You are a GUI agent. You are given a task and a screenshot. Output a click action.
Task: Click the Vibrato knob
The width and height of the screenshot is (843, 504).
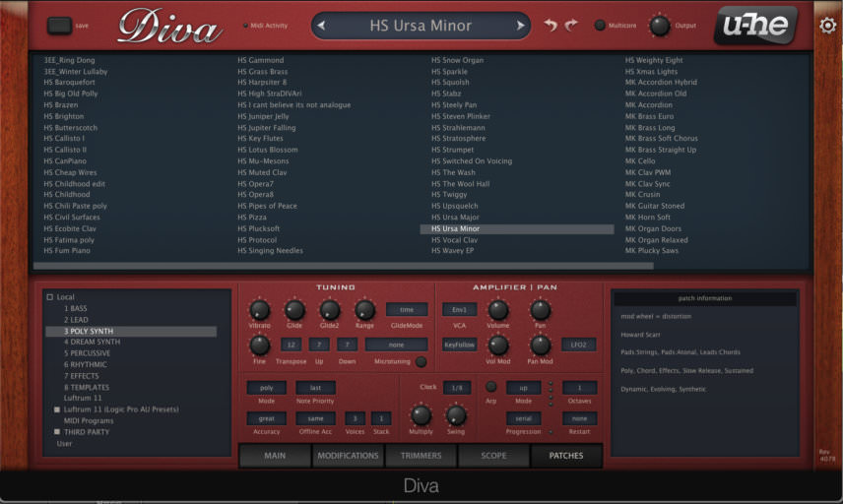(260, 310)
